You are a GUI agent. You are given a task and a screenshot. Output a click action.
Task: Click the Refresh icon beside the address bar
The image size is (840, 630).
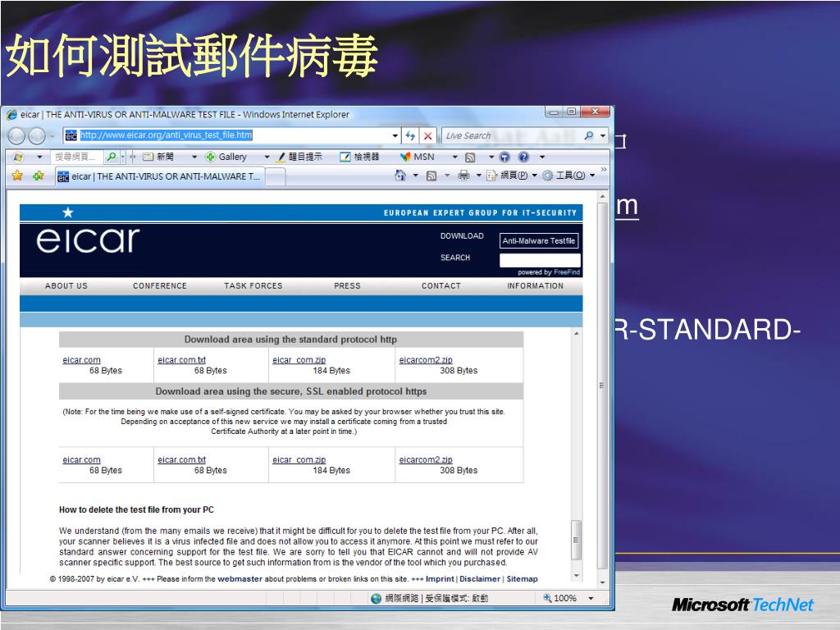pyautogui.click(x=410, y=135)
